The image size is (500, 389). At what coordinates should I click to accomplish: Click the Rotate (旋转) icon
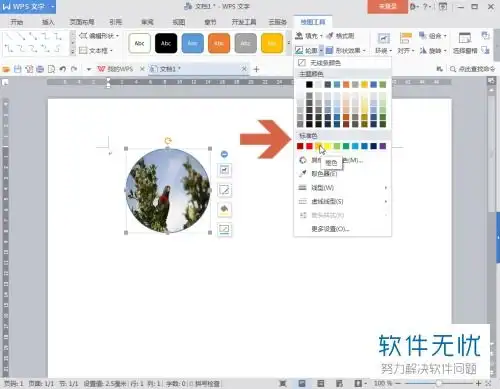[x=423, y=50]
